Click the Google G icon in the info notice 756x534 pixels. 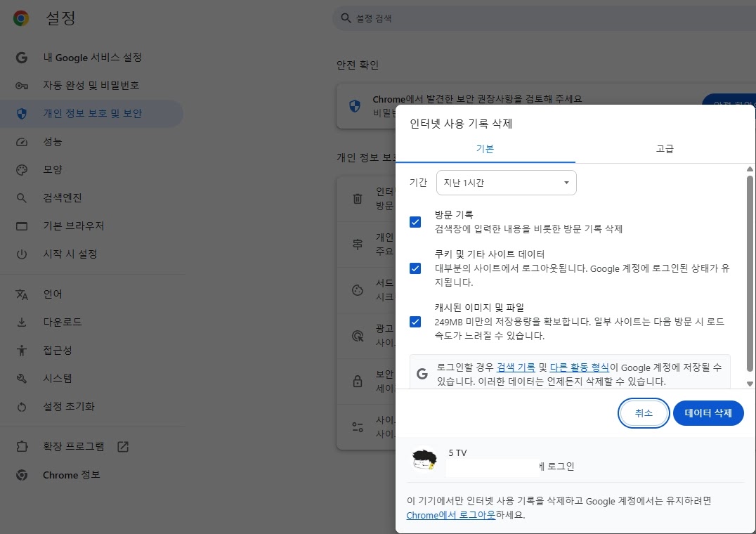[x=422, y=374]
